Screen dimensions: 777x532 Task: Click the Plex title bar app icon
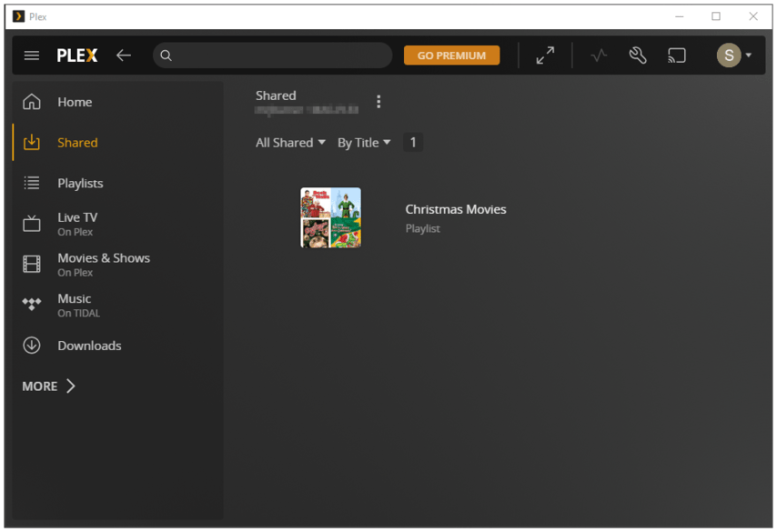click(x=18, y=16)
